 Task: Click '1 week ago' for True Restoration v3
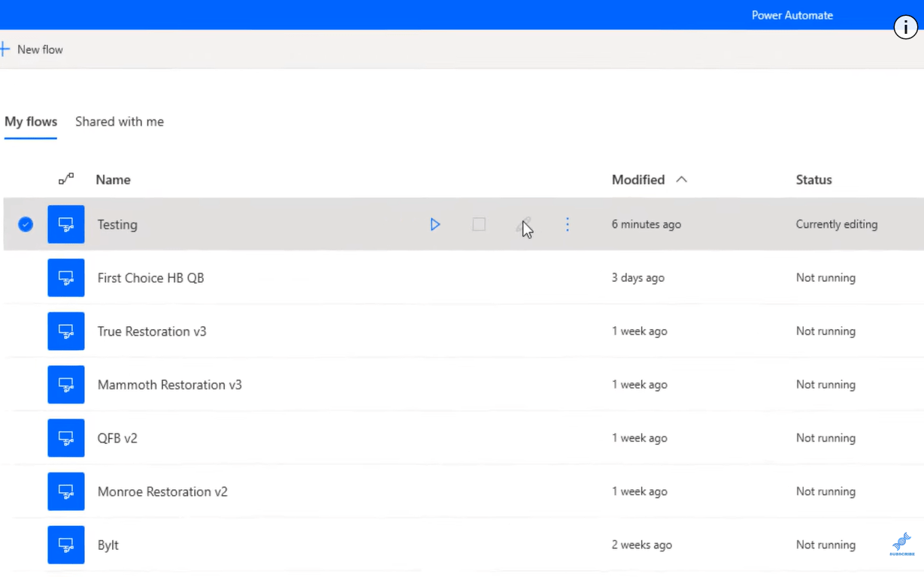pos(640,331)
